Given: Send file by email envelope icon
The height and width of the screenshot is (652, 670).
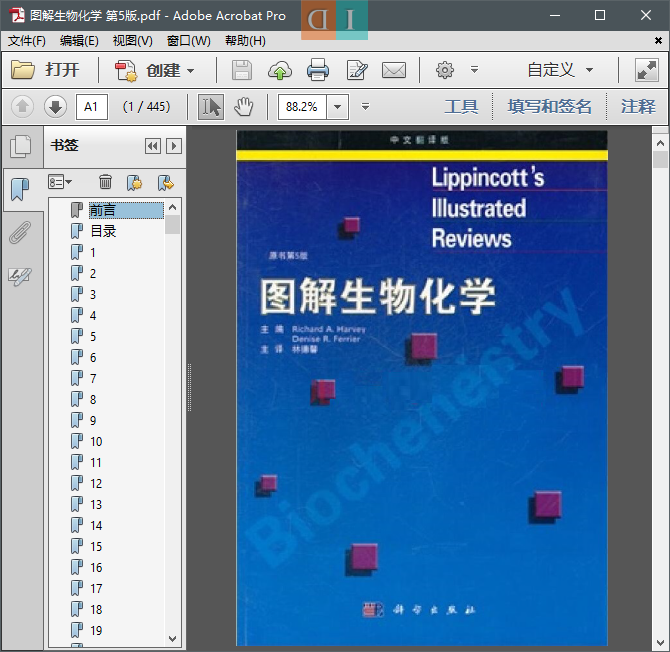Looking at the screenshot, I should 394,70.
